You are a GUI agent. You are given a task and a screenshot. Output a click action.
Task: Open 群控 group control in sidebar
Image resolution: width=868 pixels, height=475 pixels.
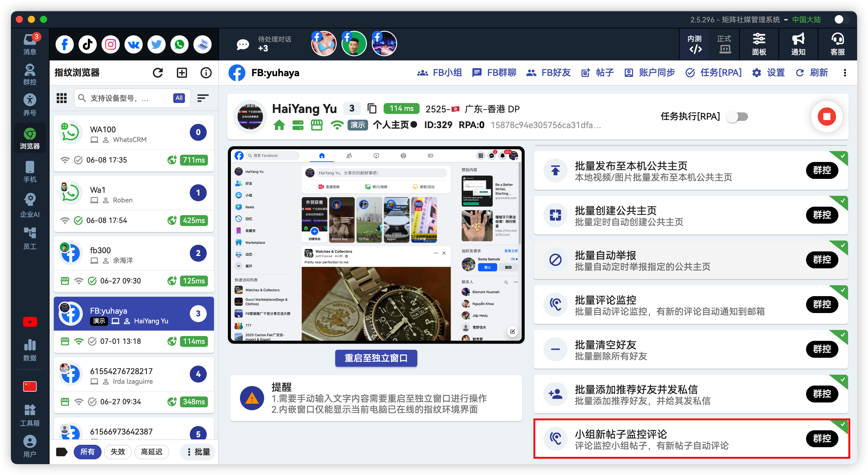30,74
